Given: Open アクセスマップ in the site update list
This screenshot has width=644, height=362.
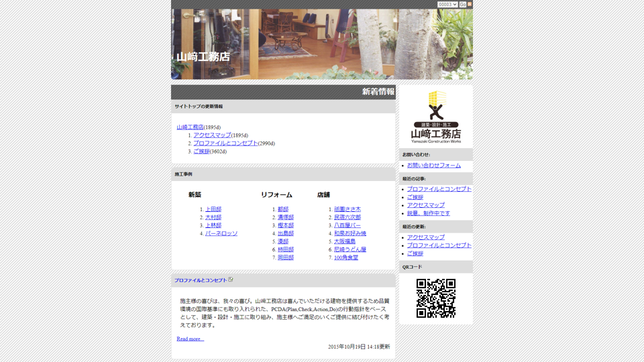Looking at the screenshot, I should pyautogui.click(x=212, y=135).
